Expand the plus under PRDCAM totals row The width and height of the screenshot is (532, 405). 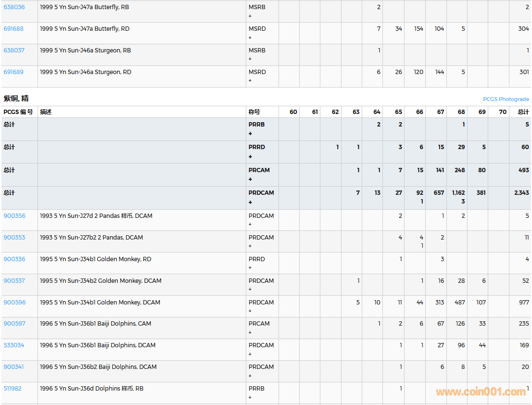point(250,202)
